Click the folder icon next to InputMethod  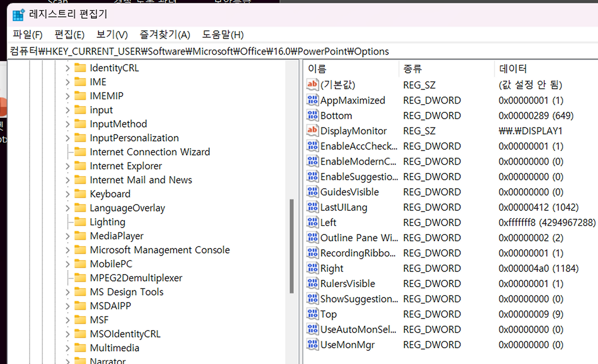coord(80,124)
